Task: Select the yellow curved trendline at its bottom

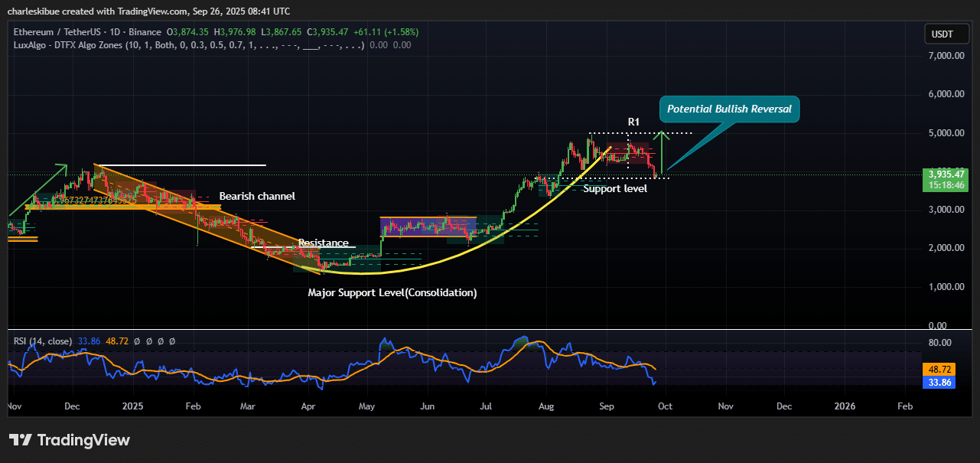Action: (x=358, y=272)
